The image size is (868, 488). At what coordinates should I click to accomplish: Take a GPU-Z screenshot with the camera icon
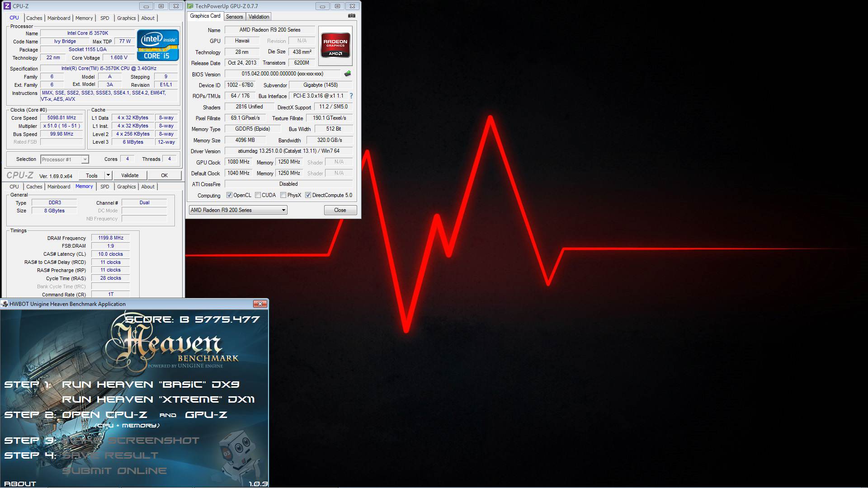click(352, 16)
